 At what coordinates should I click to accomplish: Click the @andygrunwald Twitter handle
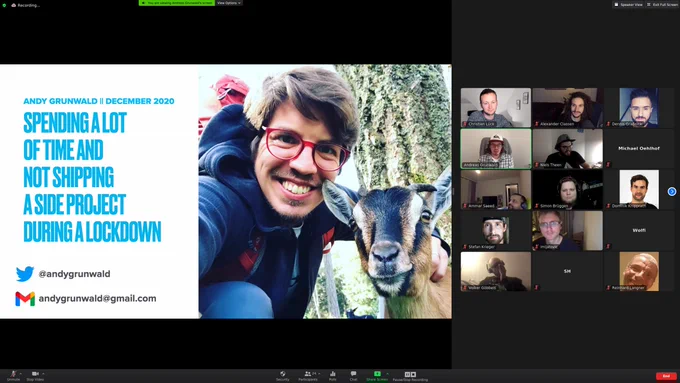tap(74, 274)
